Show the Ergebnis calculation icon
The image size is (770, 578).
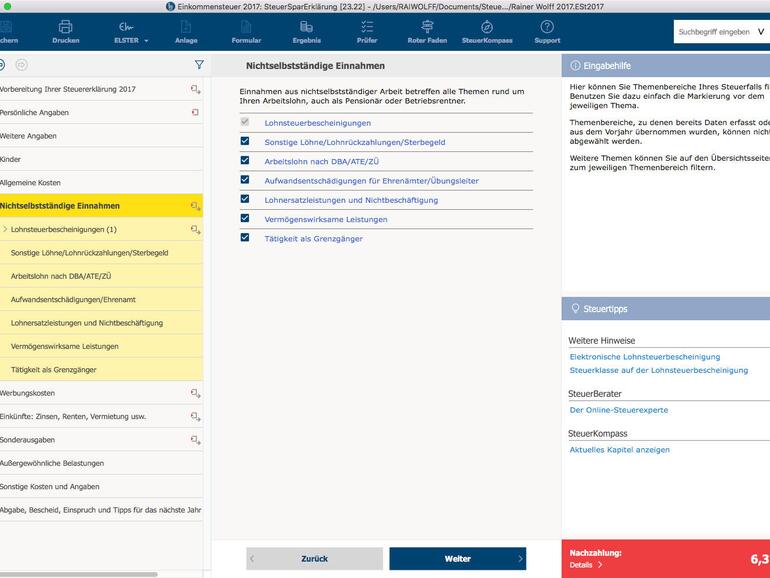[306, 27]
